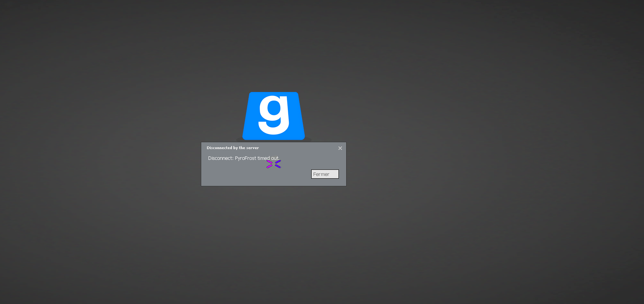Viewport: 644px width, 304px height.
Task: Click the top edge of the blue logo badge
Action: click(x=274, y=93)
